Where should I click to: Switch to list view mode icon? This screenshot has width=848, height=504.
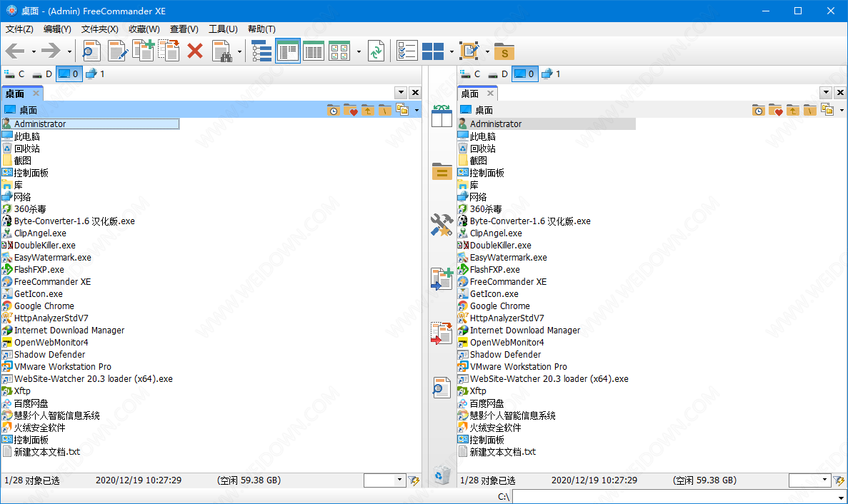coord(288,51)
